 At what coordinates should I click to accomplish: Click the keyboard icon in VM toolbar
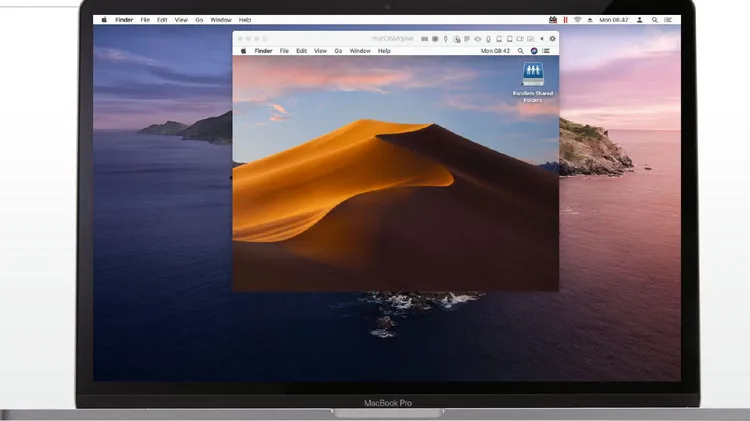click(x=423, y=39)
